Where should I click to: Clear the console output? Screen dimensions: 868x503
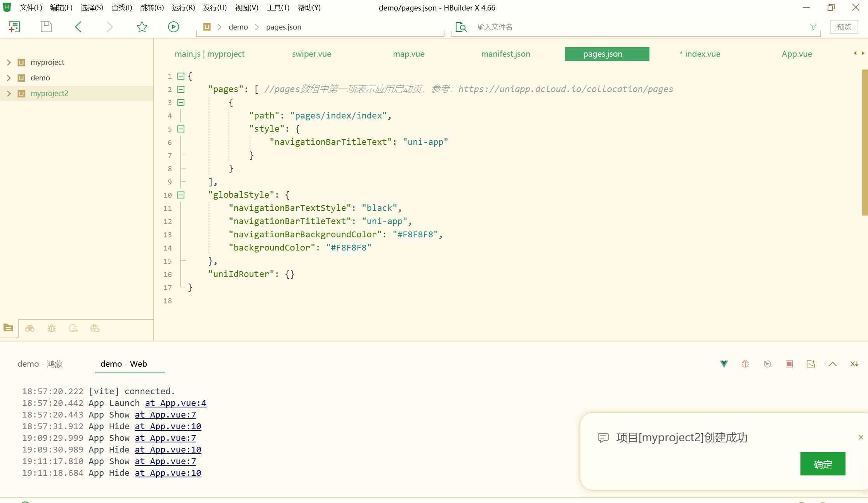(x=854, y=364)
